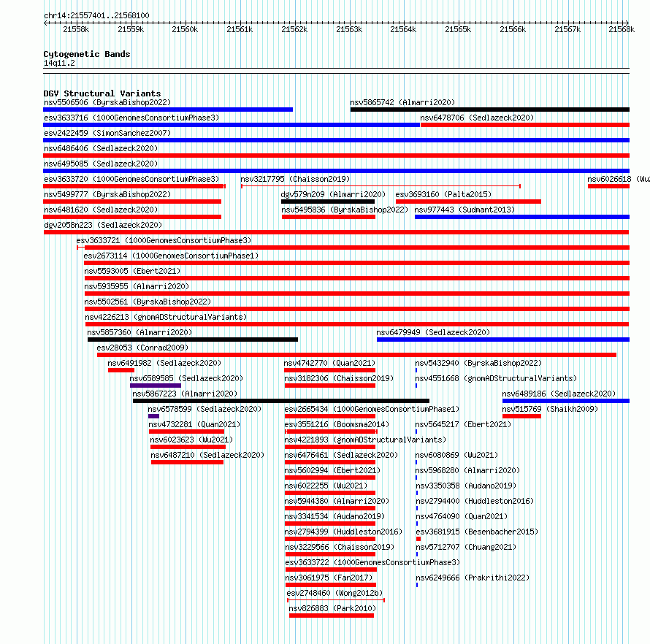Open the esv3681915 (Besenbacher2015) label
The width and height of the screenshot is (650, 644).
[x=477, y=532]
